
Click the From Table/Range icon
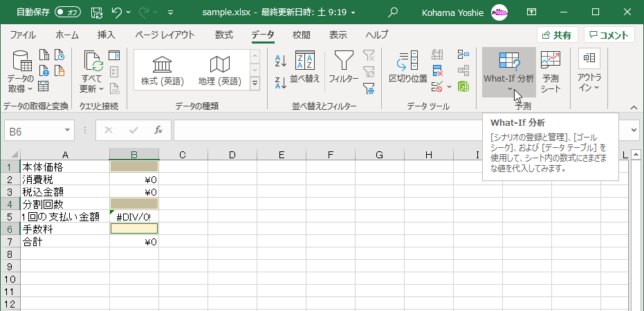point(44,86)
